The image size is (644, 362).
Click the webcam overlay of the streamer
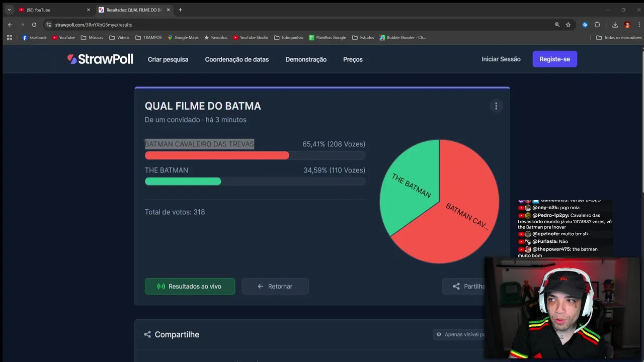point(564,309)
